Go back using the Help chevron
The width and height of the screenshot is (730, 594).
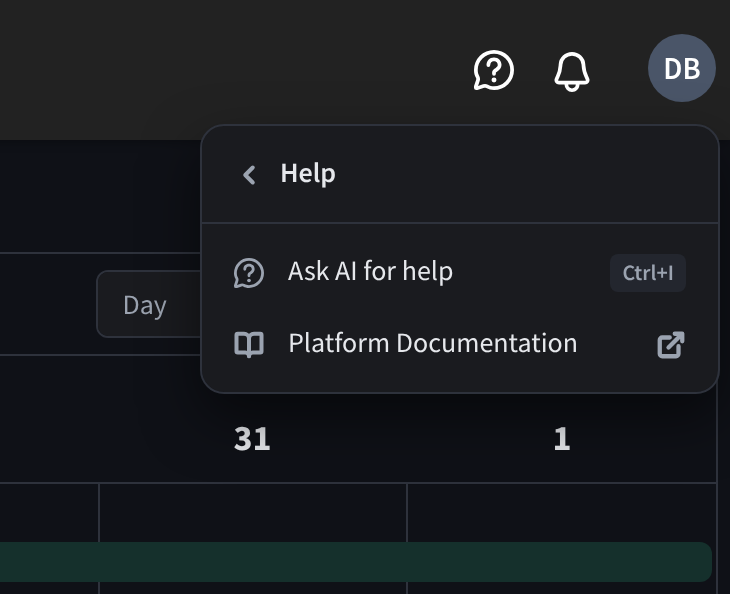click(250, 175)
